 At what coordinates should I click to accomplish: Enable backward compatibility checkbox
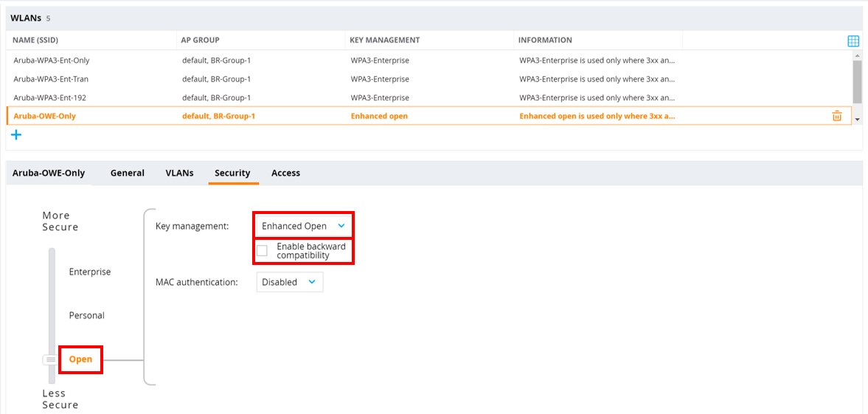[x=262, y=250]
